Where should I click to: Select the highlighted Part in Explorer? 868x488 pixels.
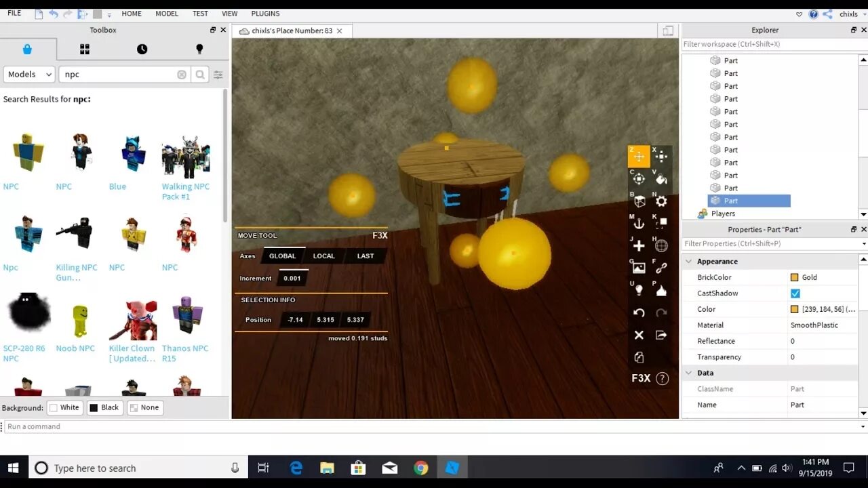(749, 201)
